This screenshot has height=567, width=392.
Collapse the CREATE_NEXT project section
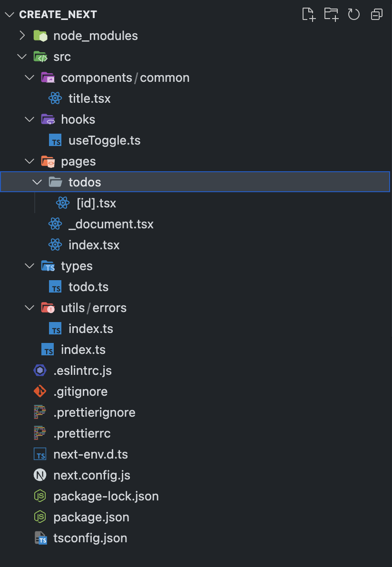pos(10,14)
